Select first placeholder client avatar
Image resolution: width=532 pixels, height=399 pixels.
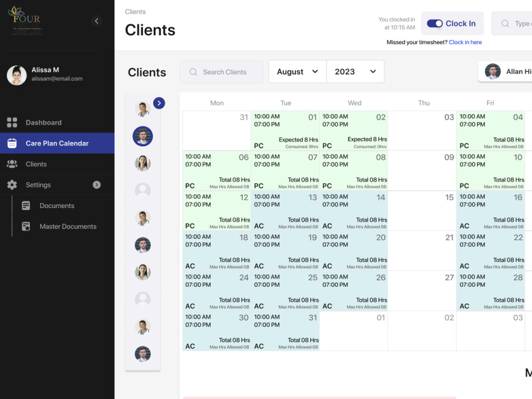(x=143, y=190)
